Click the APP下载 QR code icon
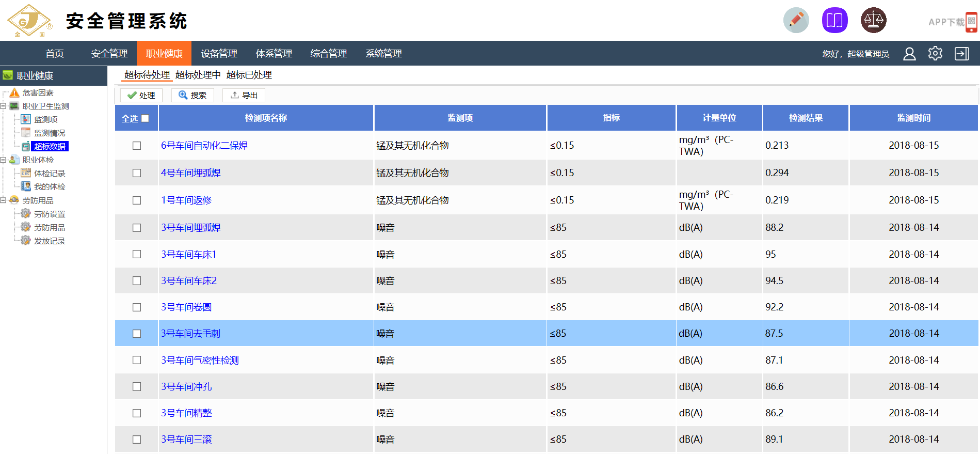The image size is (980, 454). (971, 22)
